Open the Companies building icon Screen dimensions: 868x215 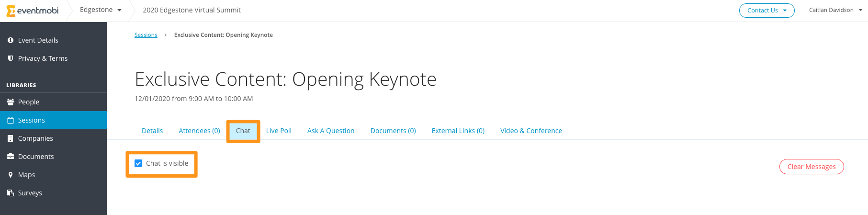[x=11, y=138]
